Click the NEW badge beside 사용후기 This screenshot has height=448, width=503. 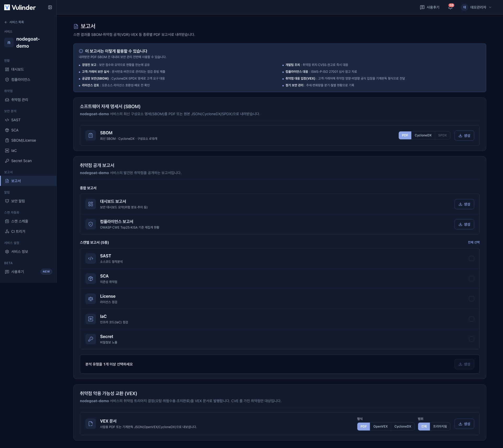(46, 272)
